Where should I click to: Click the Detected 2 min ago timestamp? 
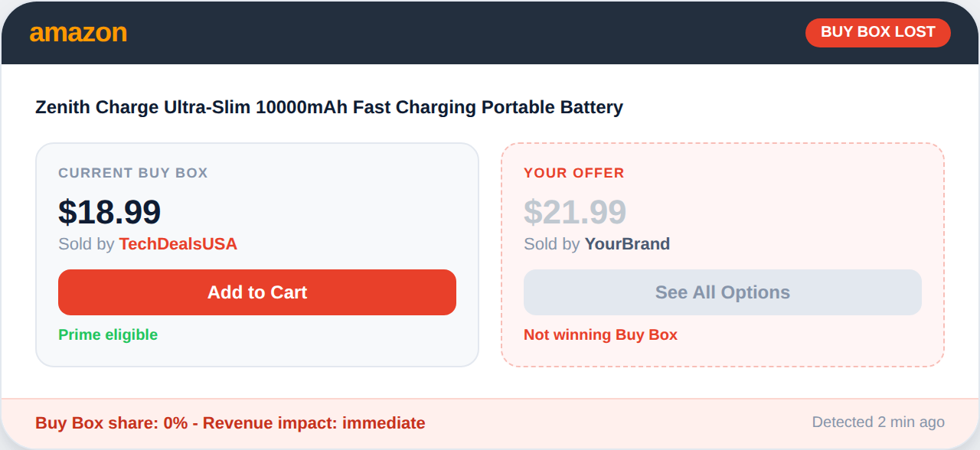pos(877,422)
